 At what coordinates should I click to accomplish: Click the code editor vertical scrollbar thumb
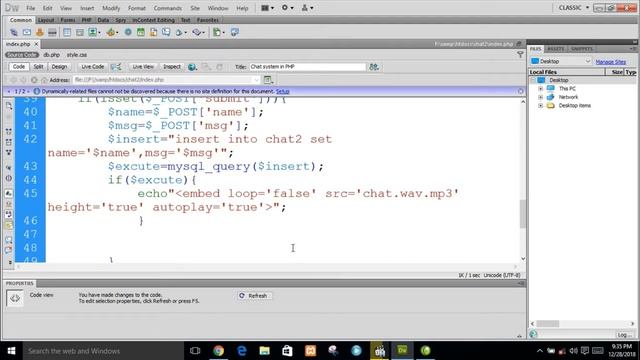tap(523, 214)
